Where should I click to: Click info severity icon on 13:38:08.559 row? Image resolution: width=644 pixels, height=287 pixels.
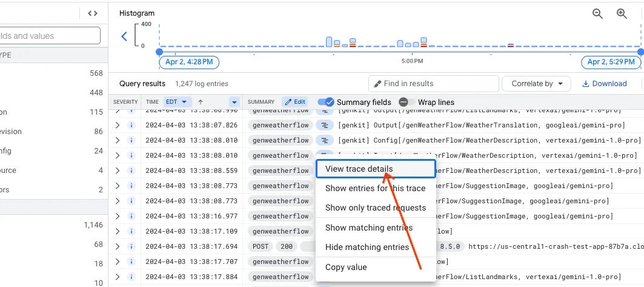tap(131, 171)
